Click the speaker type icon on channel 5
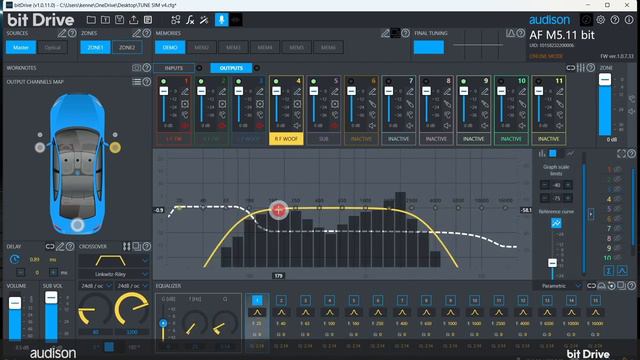The image size is (640, 360). click(335, 104)
